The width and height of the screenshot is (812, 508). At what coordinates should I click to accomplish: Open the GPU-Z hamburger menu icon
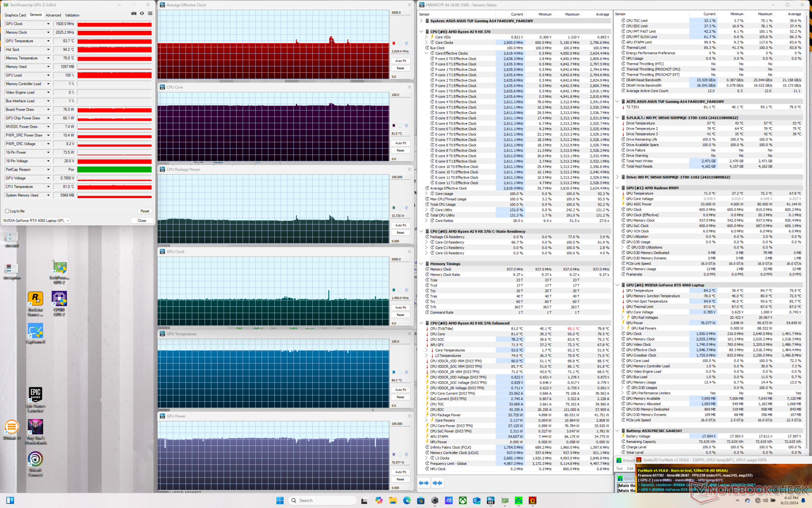pyautogui.click(x=150, y=14)
